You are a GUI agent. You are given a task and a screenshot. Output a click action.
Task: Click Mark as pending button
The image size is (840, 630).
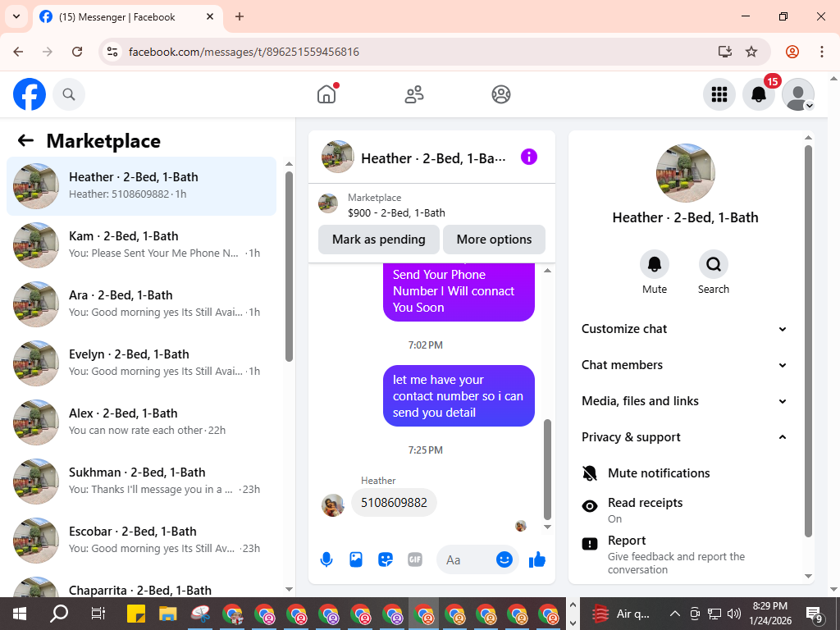[x=379, y=240]
